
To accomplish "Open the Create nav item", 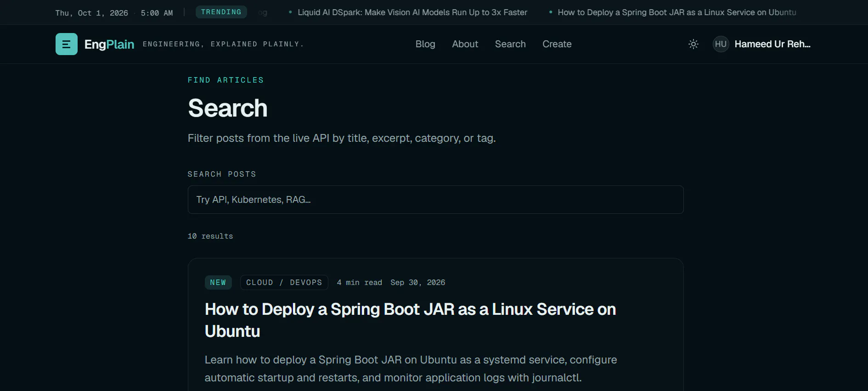I will (x=557, y=44).
